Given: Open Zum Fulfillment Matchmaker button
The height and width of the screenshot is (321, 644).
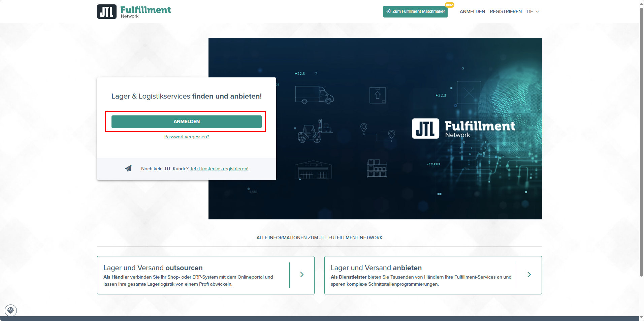Looking at the screenshot, I should pyautogui.click(x=415, y=11).
